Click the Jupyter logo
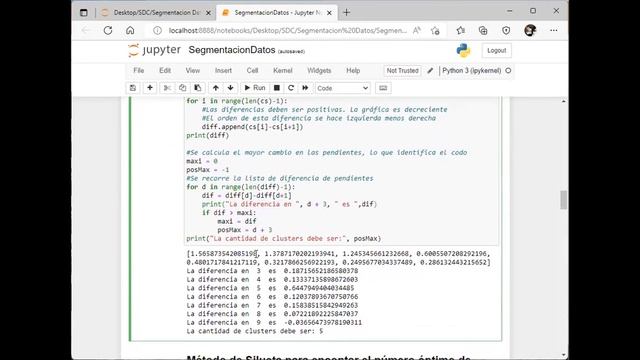The width and height of the screenshot is (640, 360). click(x=154, y=50)
